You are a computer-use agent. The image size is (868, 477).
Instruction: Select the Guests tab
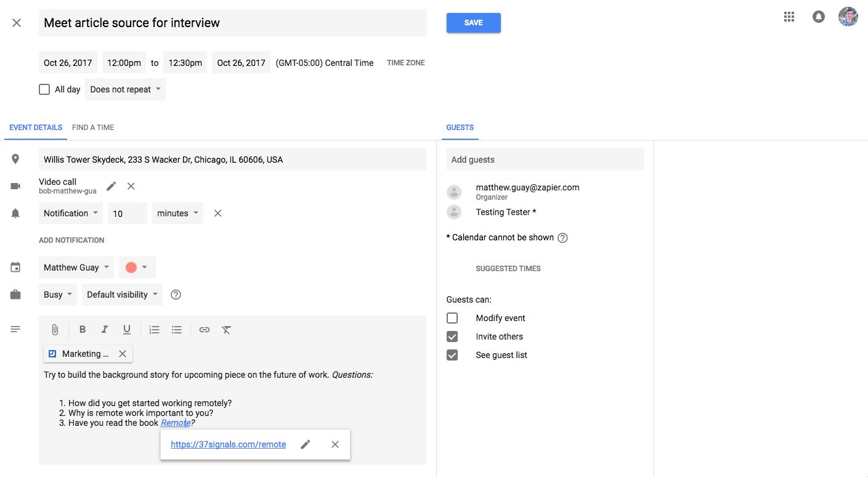point(460,128)
